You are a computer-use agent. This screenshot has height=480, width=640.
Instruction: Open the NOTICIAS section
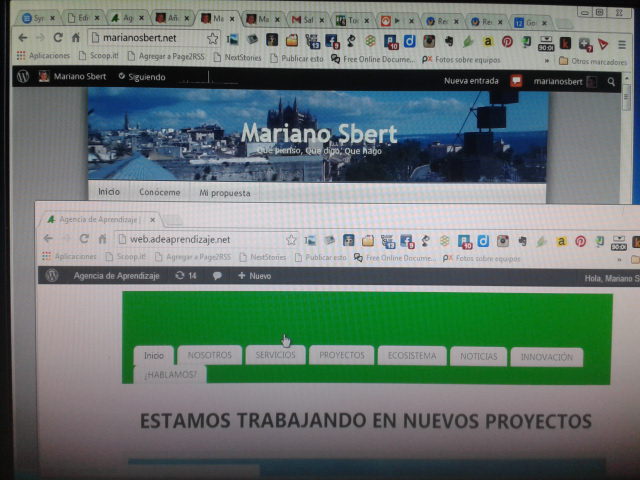coord(478,356)
